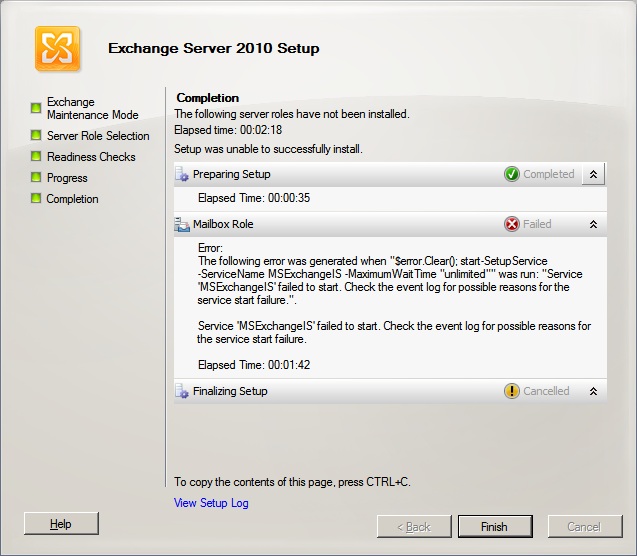The width and height of the screenshot is (637, 556).
Task: Click the 'Error:' label in Mailbox Role
Action: (210, 248)
